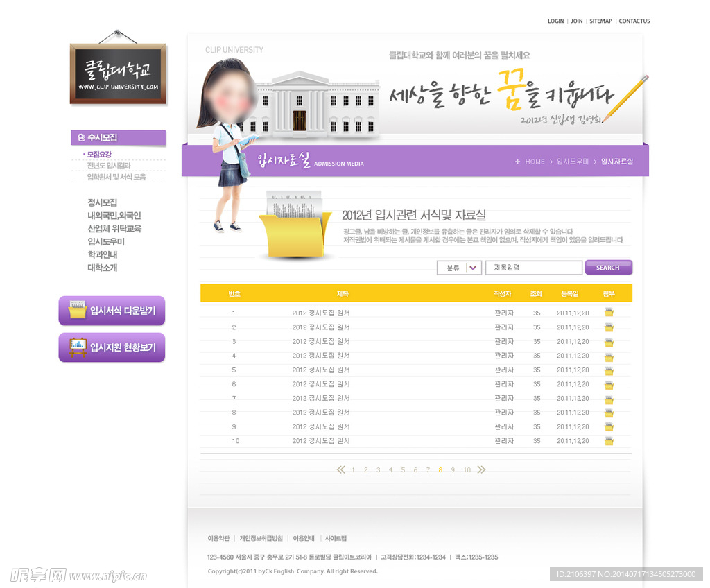Open the CONTACTUS link
The height and width of the screenshot is (588, 710).
(x=634, y=21)
